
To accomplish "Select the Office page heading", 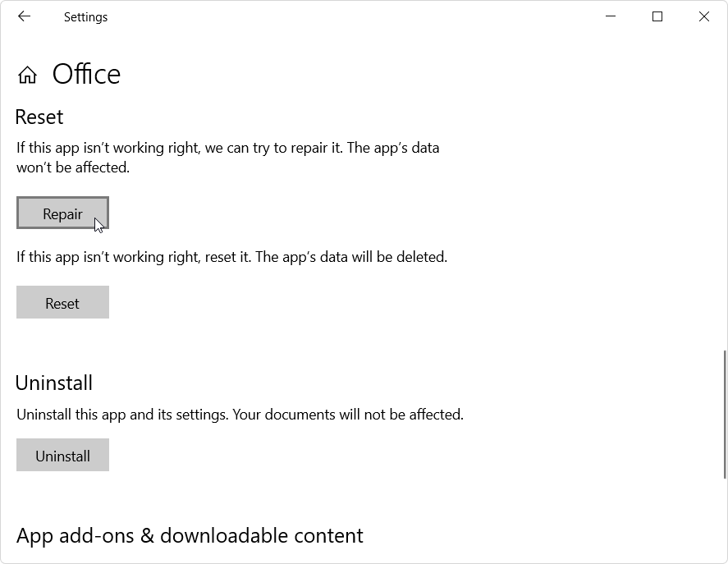I will click(x=86, y=75).
